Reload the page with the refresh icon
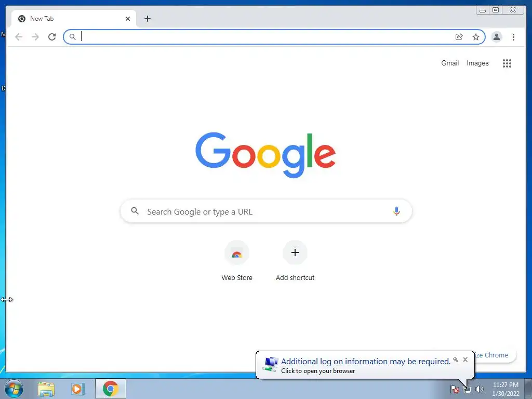Screen dimensions: 532x399 click(52, 37)
